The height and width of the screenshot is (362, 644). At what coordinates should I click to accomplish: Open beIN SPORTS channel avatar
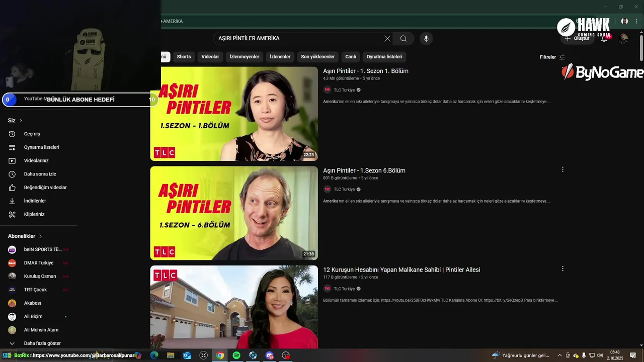[12, 249]
